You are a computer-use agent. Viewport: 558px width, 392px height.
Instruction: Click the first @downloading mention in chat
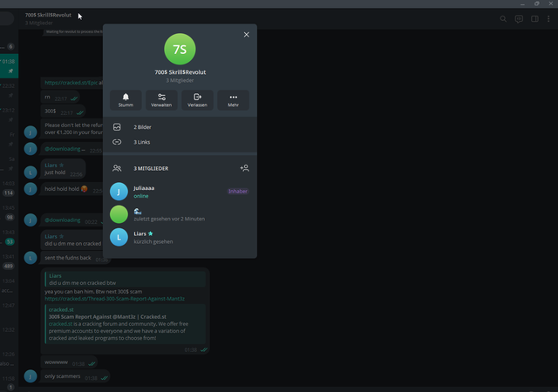63,149
